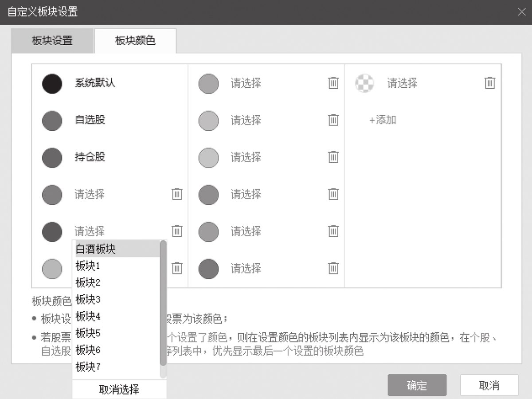
Task: Click the 持仓股 color swatch
Action: [52, 157]
